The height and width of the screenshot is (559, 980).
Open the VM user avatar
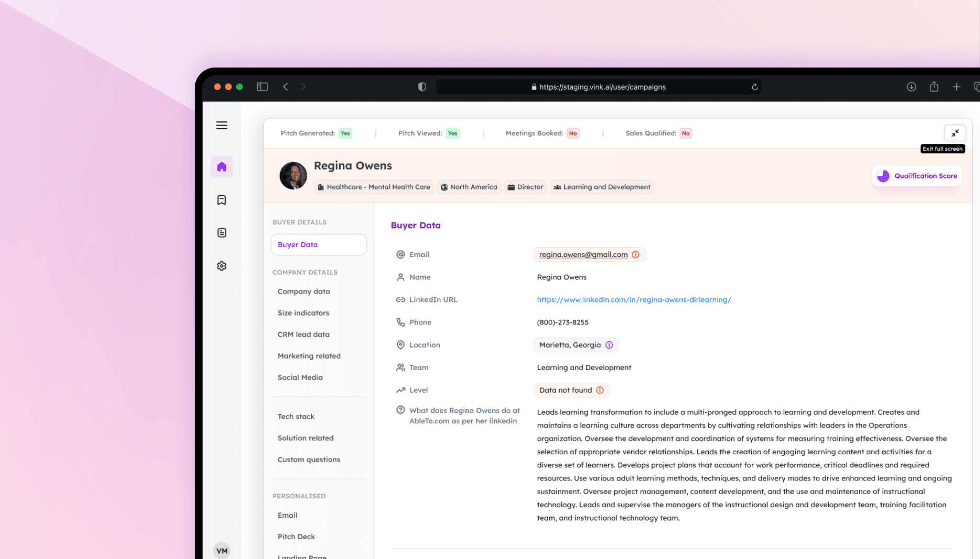(222, 550)
